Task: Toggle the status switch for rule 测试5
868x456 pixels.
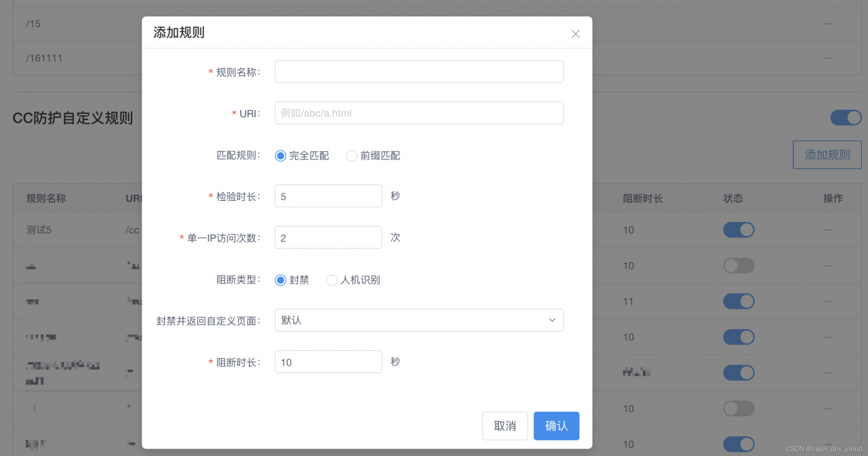Action: (x=738, y=229)
